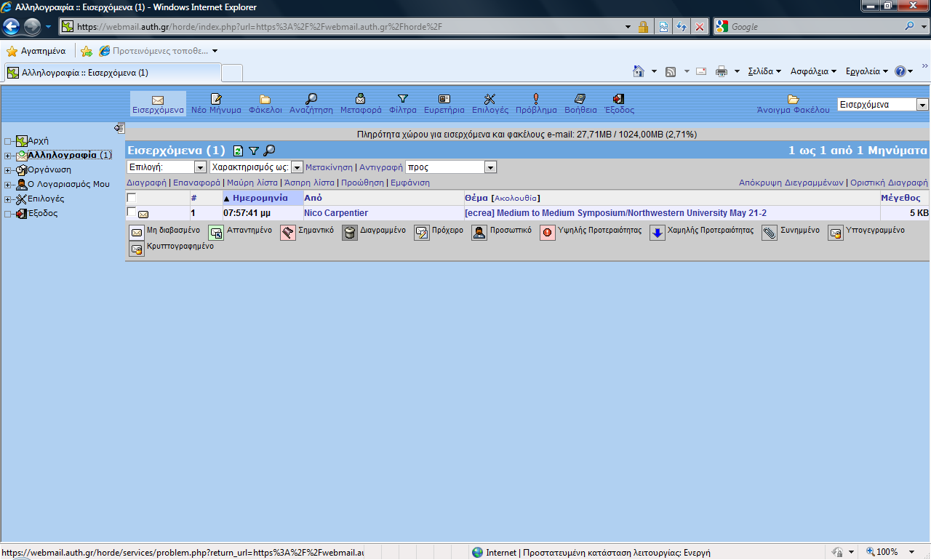
Task: Open the Επιλογή selection dropdown
Action: pyautogui.click(x=167, y=167)
